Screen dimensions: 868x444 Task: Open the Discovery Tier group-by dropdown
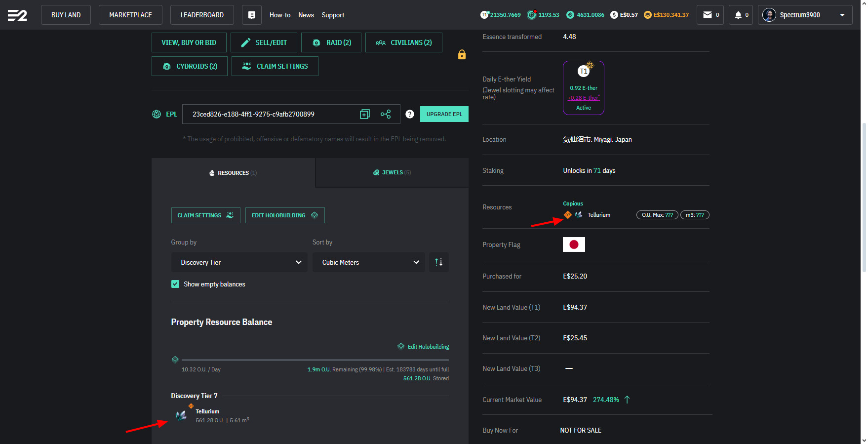pyautogui.click(x=239, y=262)
